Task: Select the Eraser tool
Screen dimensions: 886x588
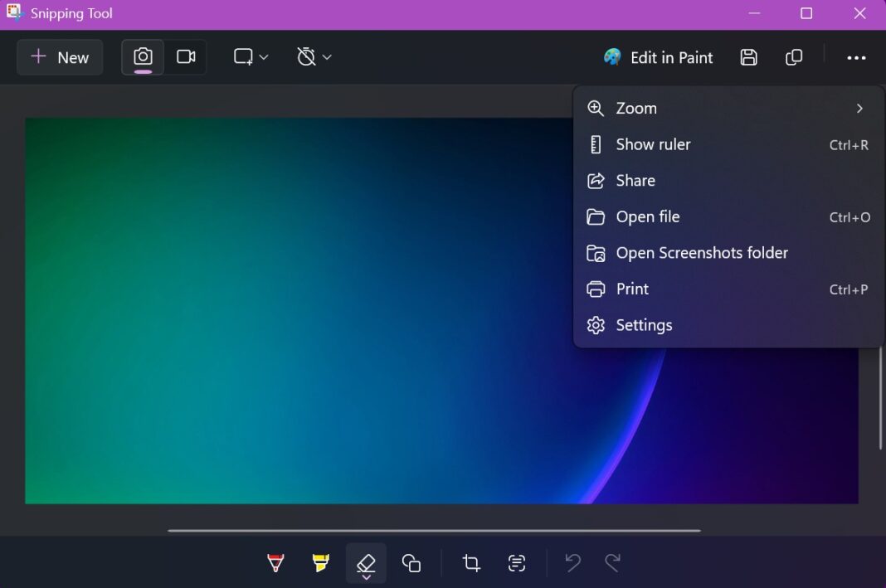Action: [x=365, y=562]
